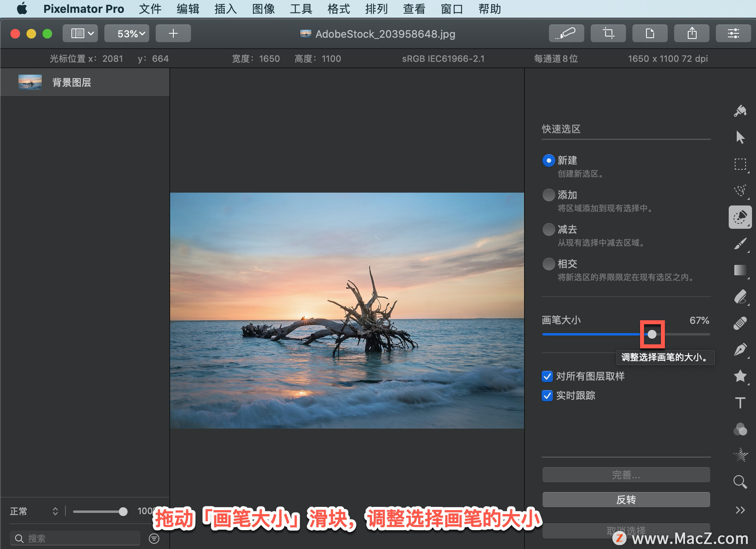Open the zoom level 53% dropdown

click(126, 33)
